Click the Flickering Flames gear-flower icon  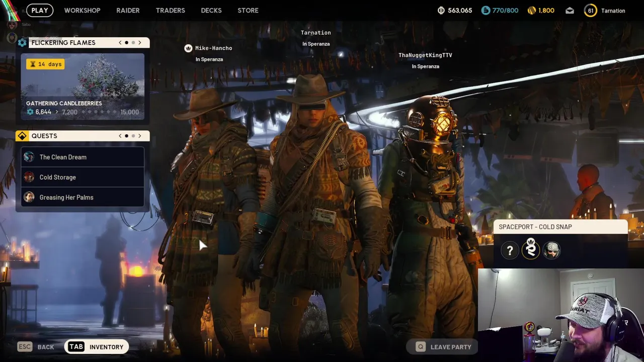(x=22, y=43)
